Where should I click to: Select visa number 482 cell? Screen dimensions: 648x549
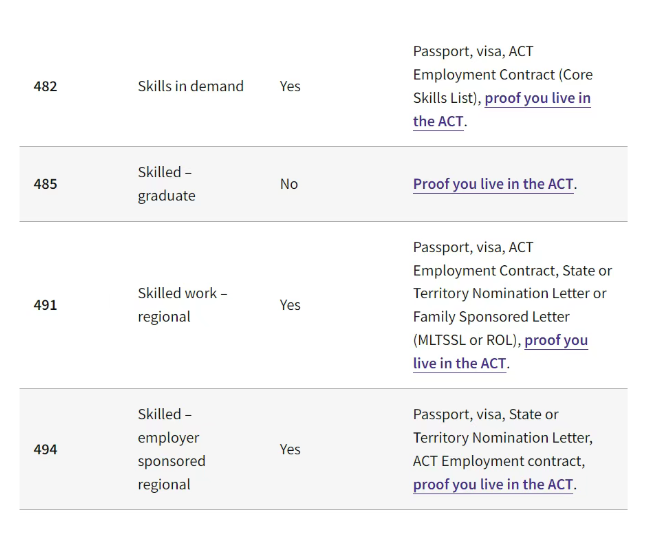click(45, 86)
